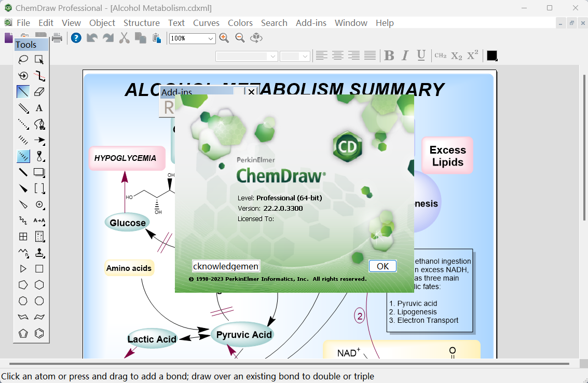Open the Add-ins menu
Screen dimensions: 588x383
311,23
